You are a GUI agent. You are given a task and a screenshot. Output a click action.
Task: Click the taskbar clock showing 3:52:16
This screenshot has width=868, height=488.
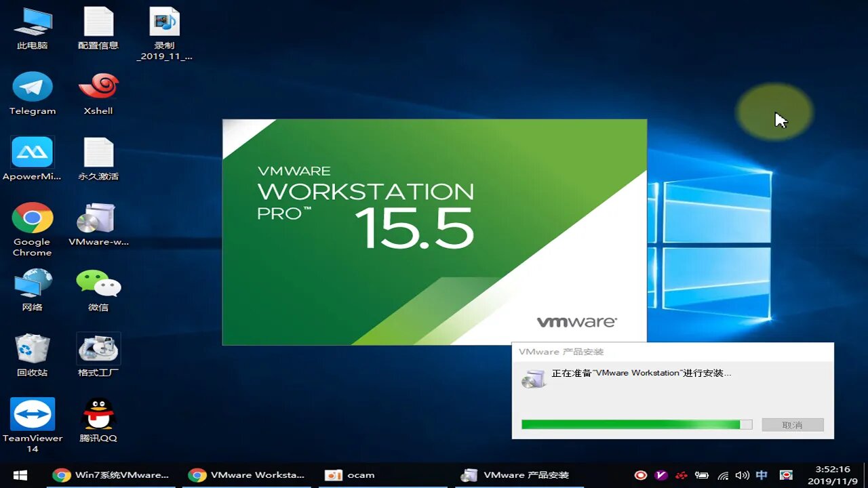click(833, 475)
